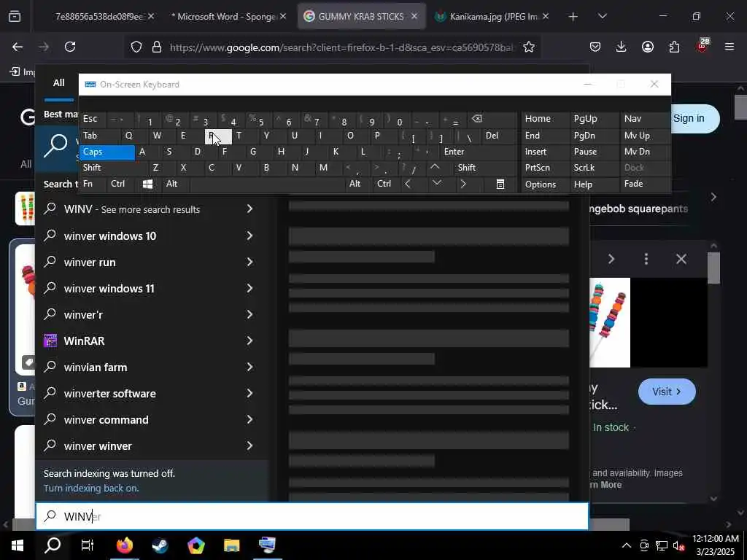Click the up arrow key
747x560 pixels.
(435, 168)
